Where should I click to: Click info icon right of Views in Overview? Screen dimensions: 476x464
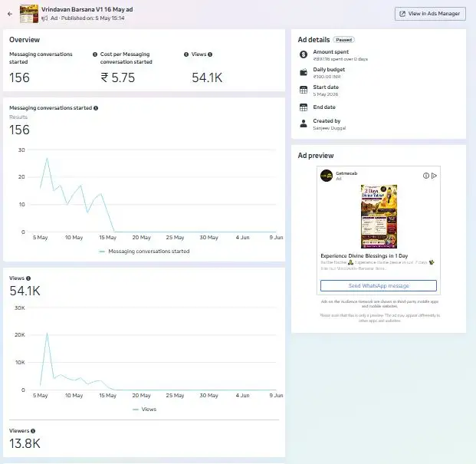(210, 54)
